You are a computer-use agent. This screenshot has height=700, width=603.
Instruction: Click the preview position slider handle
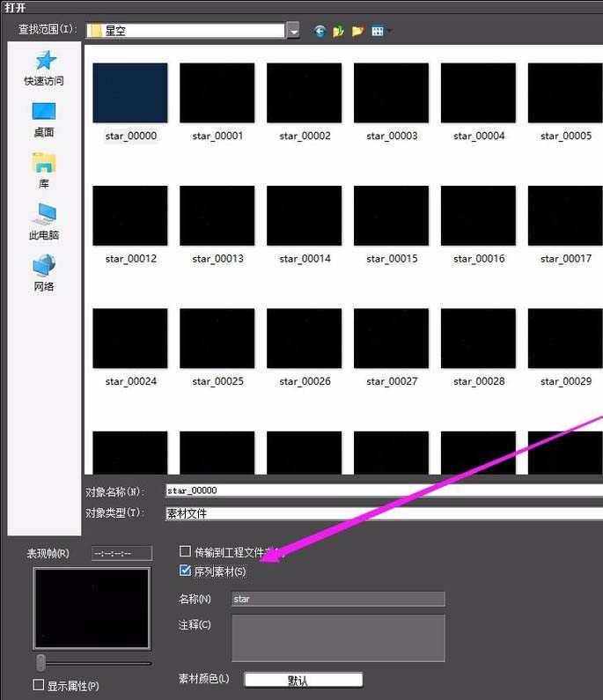coord(40,663)
